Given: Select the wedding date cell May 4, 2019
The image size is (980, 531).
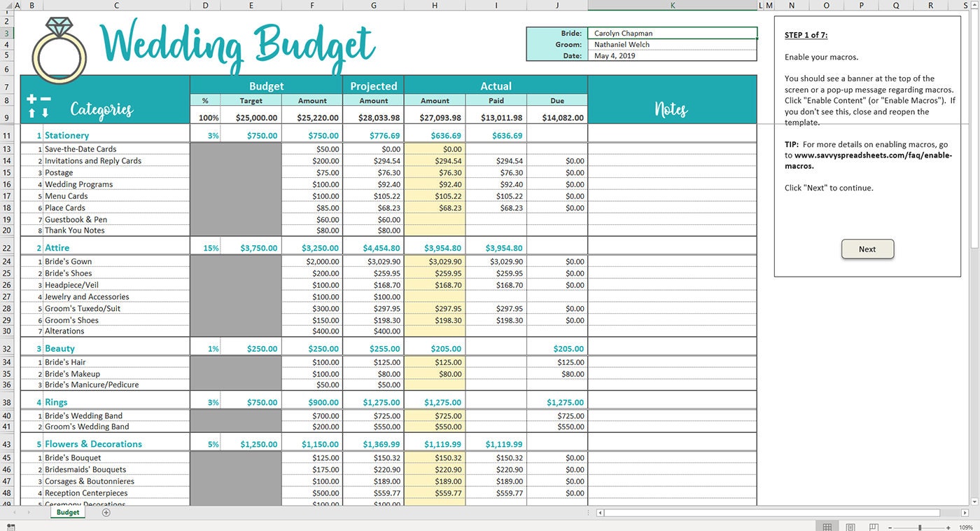Looking at the screenshot, I should click(x=672, y=55).
